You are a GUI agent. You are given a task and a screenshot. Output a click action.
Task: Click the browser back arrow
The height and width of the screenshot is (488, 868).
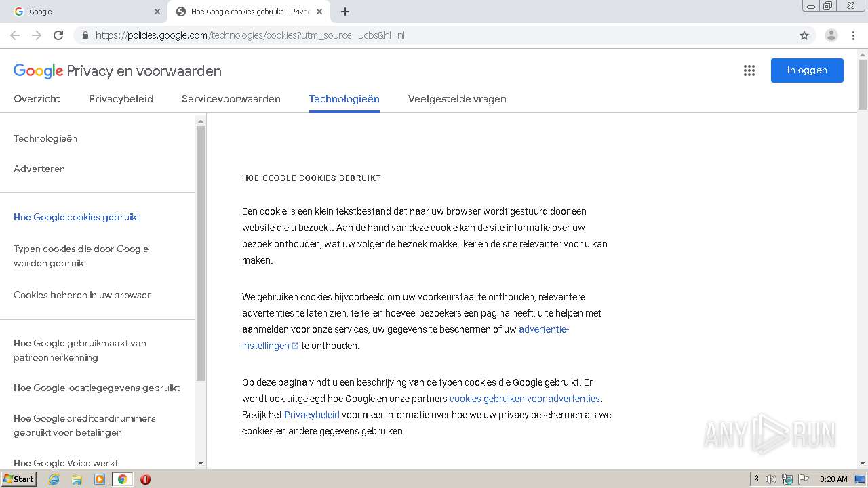[15, 35]
